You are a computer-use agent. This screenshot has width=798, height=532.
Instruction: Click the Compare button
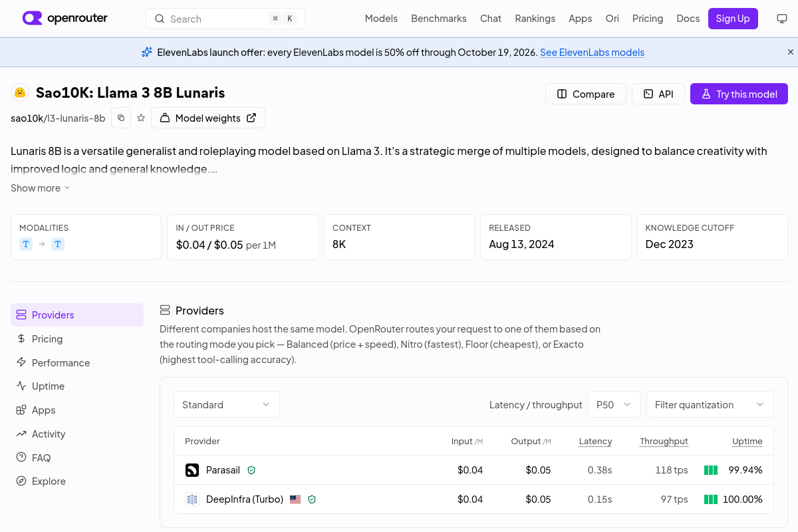coord(586,94)
